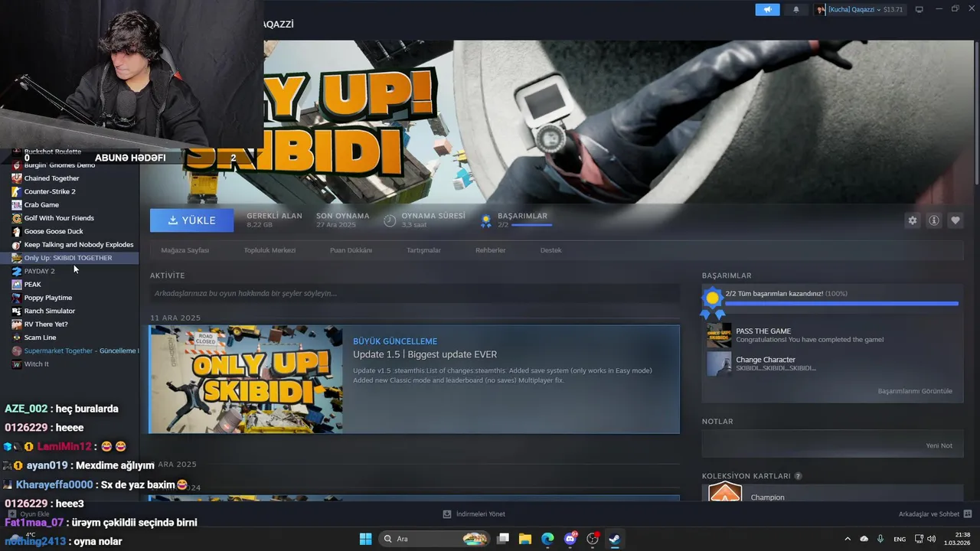Click the Witch It game icon
This screenshot has height=551, width=980.
point(17,364)
